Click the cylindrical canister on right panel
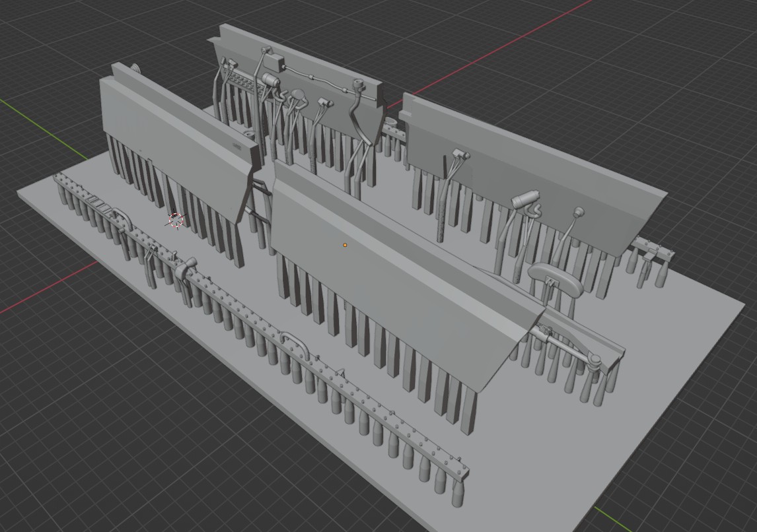The height and width of the screenshot is (532, 757). [x=524, y=198]
